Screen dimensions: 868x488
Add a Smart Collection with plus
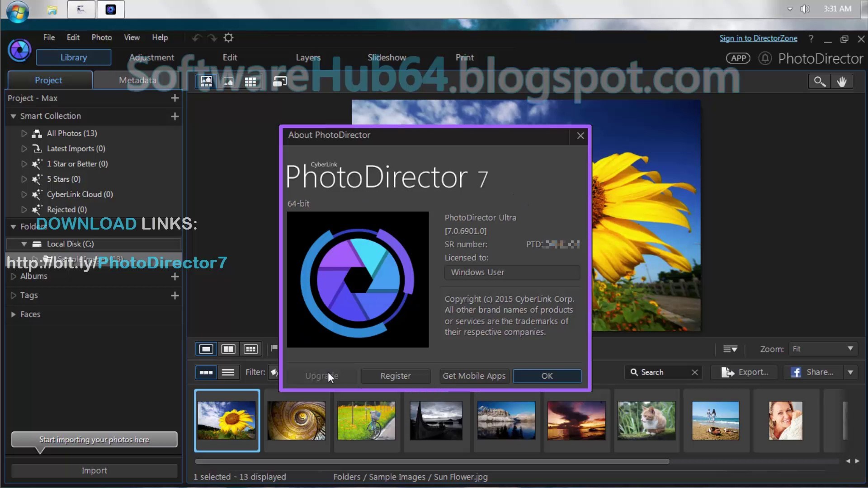click(175, 116)
